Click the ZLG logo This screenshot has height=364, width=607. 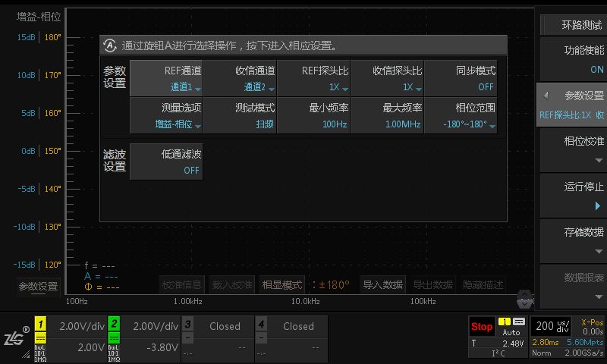point(16,337)
